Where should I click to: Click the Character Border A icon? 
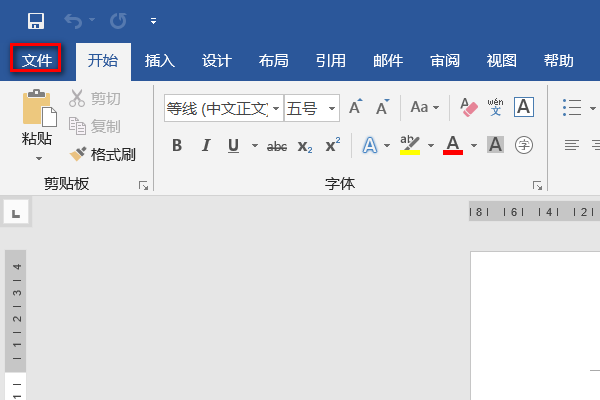(524, 107)
